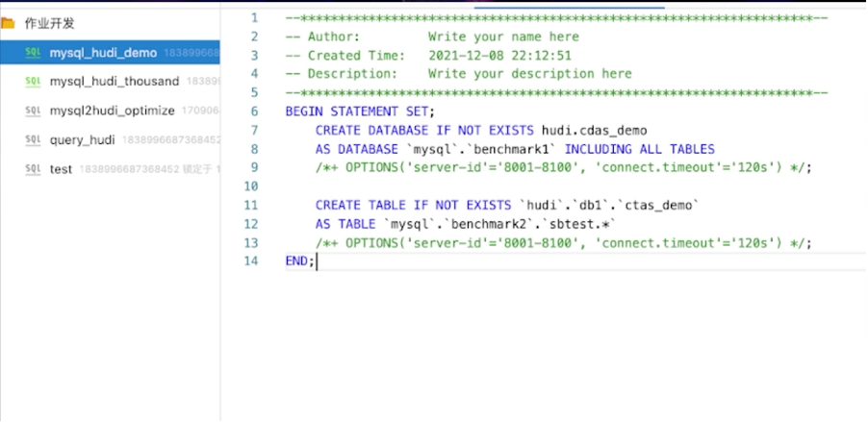Select the mysql_hudi_demo job
The width and height of the screenshot is (868, 422).
coord(110,53)
